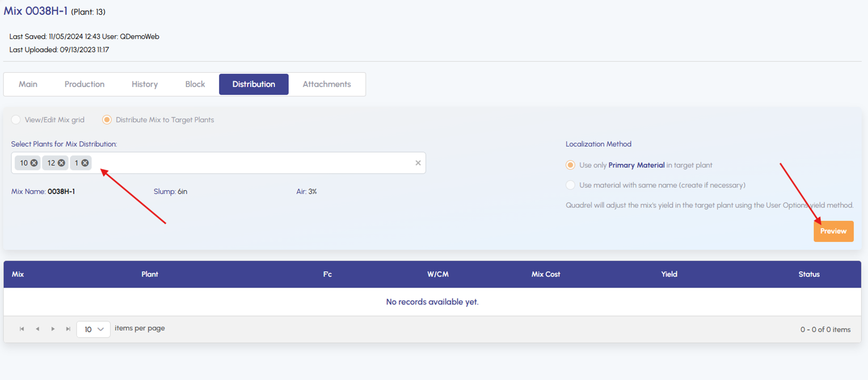Go to last page of grid
Viewport: 868px width, 380px height.
[68, 329]
